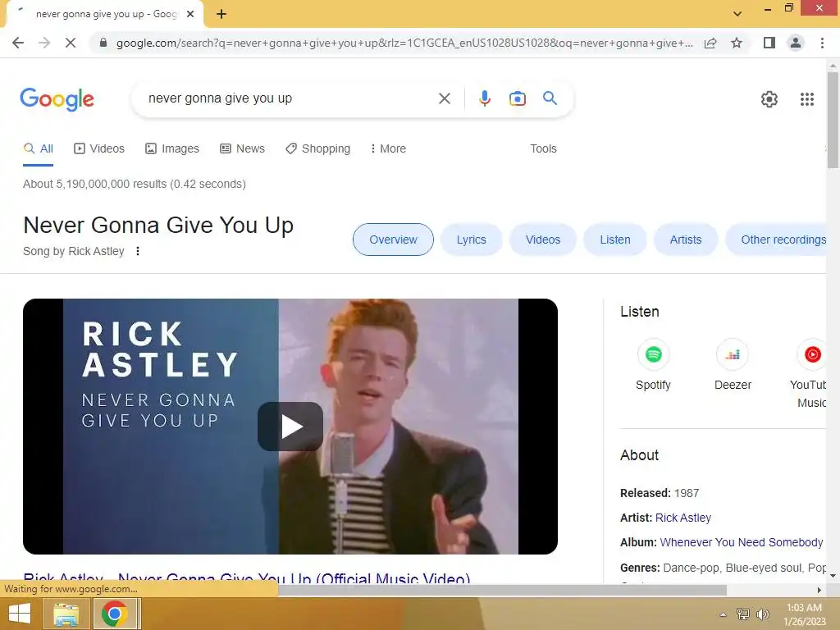Select the Artists chip
Viewport: 840px width, 630px height.
pyautogui.click(x=685, y=240)
